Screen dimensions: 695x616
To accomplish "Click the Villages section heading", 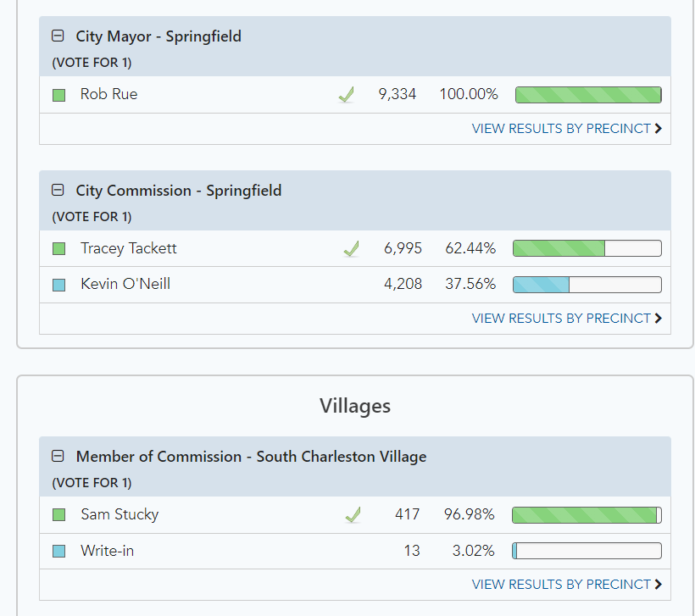I will (355, 406).
